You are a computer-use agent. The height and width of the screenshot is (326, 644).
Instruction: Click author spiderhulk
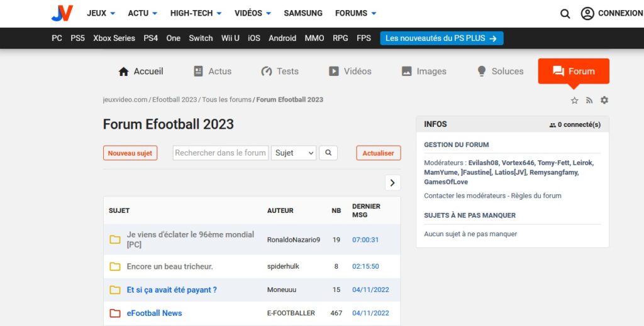pyautogui.click(x=283, y=266)
